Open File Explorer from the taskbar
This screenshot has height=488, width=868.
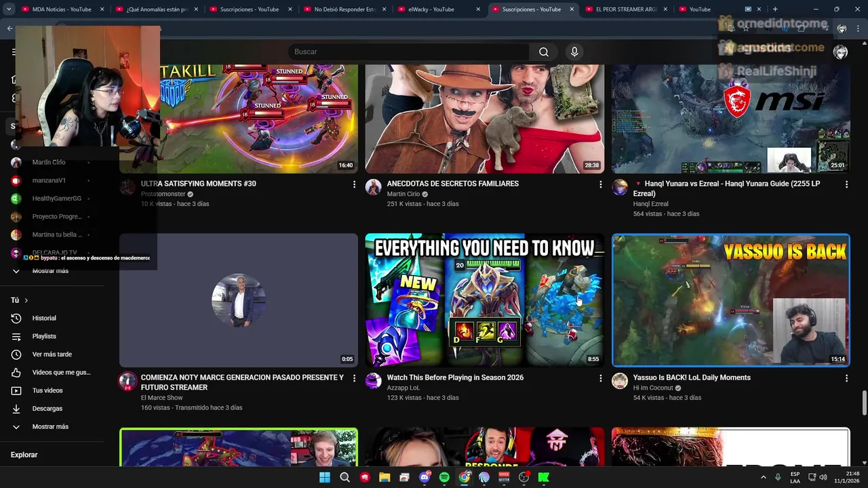click(x=384, y=477)
